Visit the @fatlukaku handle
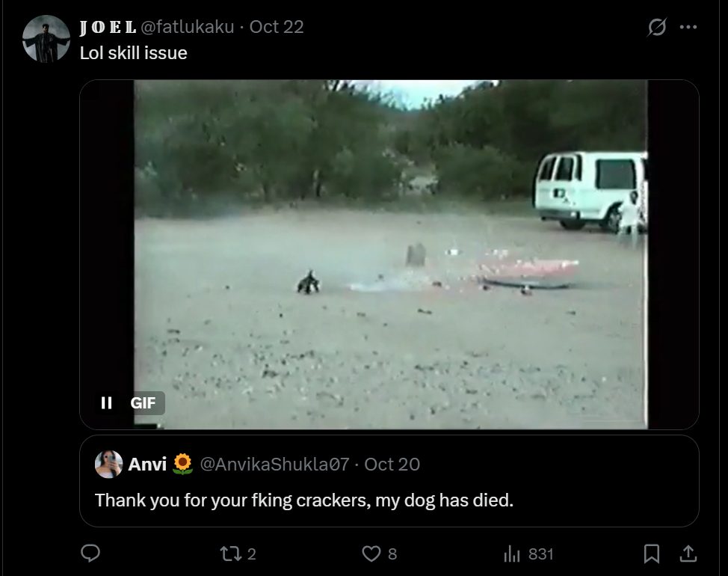This screenshot has height=576, width=728. [x=187, y=27]
